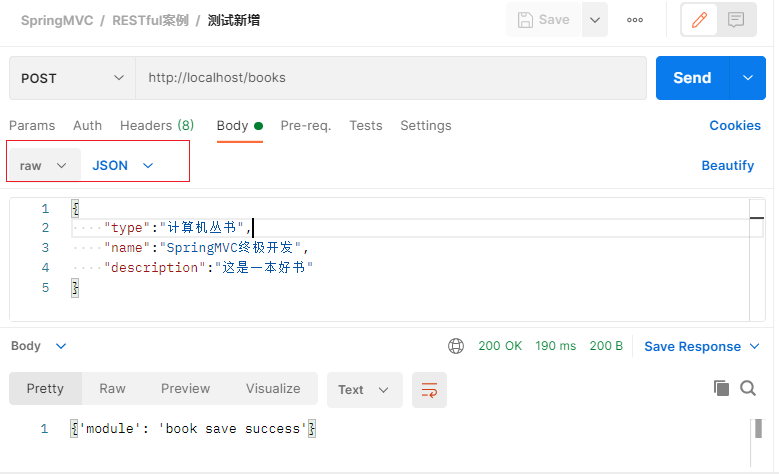Click the Send button

pyautogui.click(x=692, y=78)
